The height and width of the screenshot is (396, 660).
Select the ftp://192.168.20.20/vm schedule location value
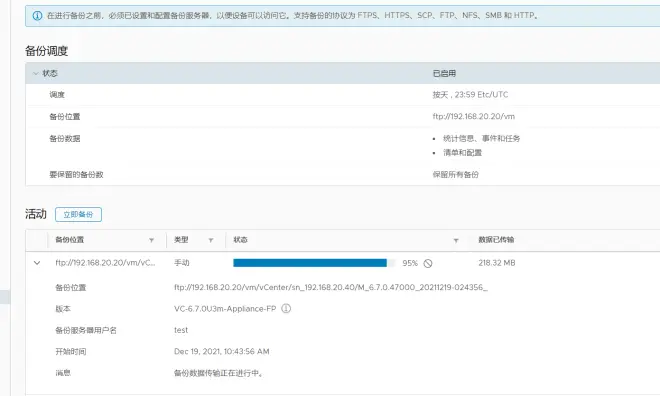[474, 117]
